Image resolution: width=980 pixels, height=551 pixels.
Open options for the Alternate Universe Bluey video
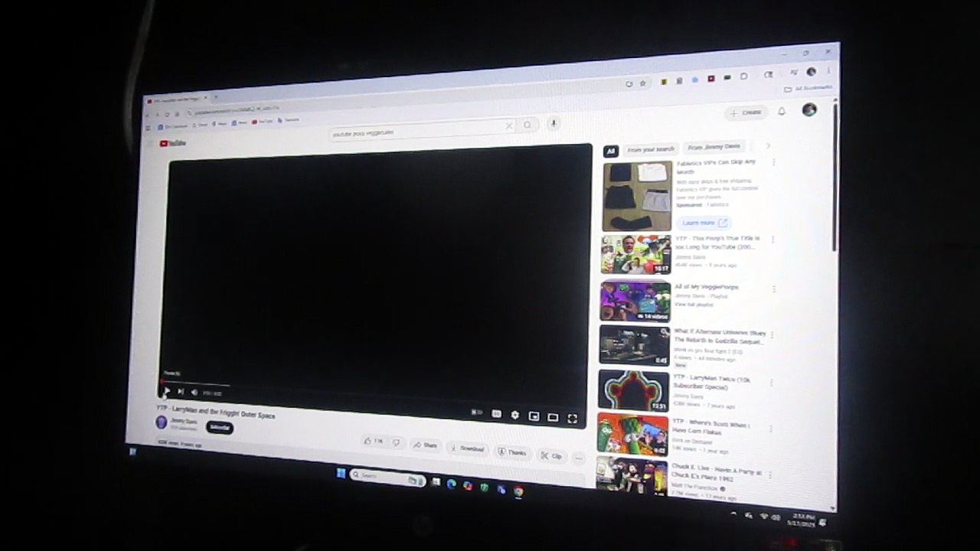click(772, 335)
